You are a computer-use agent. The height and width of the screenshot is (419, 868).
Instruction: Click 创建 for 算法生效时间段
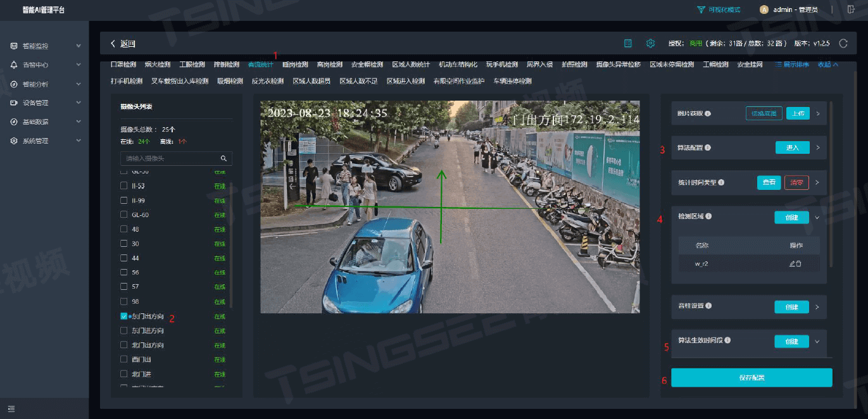coord(791,341)
